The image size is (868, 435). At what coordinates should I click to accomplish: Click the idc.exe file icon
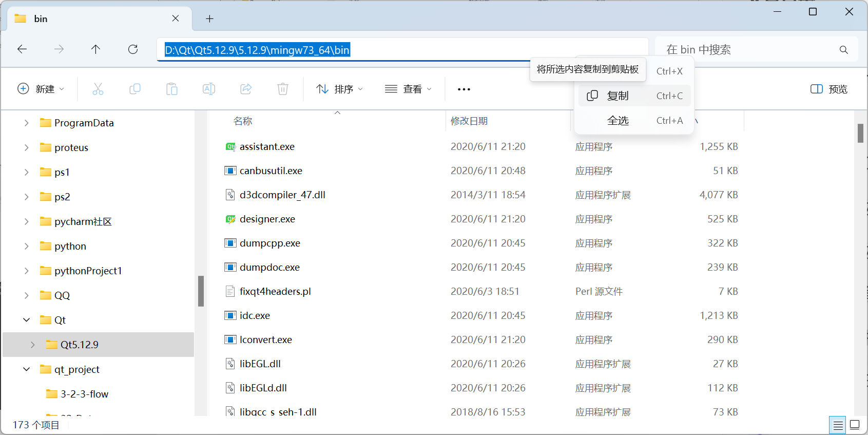pyautogui.click(x=230, y=315)
